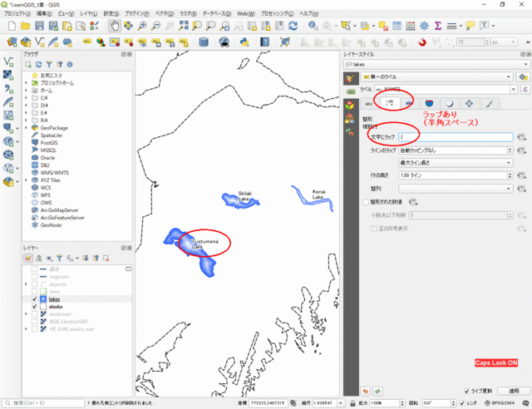The width and height of the screenshot is (532, 409).
Task: Enable the majrivers layer checkbox
Action: click(34, 277)
